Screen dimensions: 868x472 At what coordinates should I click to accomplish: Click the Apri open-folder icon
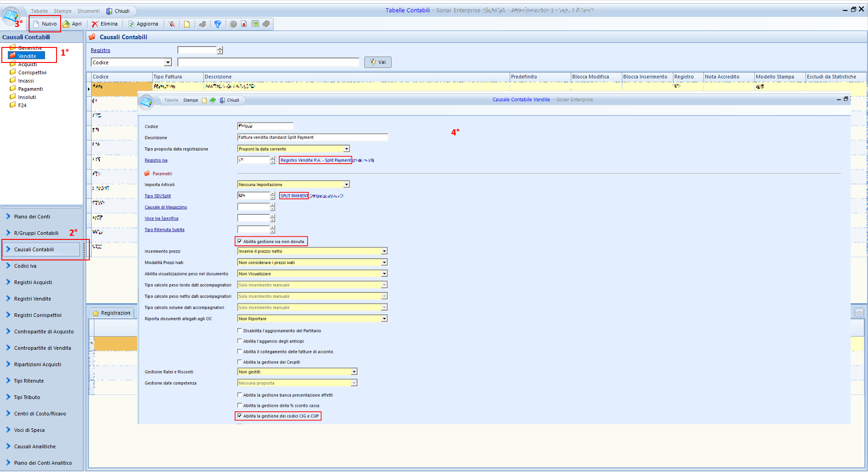point(67,24)
